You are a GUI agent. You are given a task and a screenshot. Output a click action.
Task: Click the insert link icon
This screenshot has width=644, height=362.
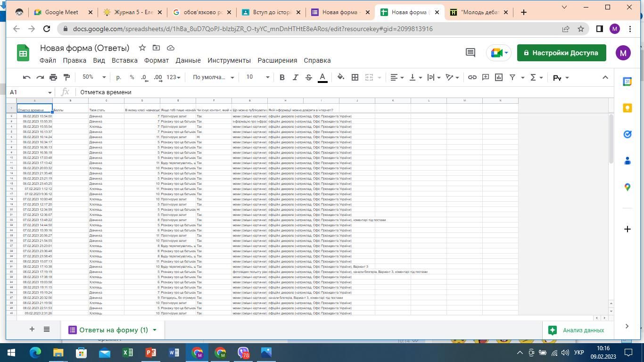(472, 77)
